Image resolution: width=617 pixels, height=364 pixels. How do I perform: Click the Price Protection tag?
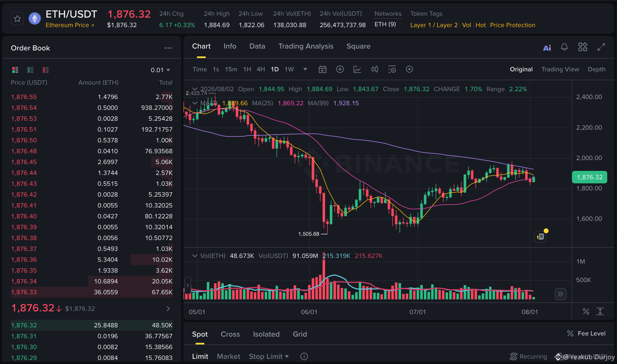point(513,25)
